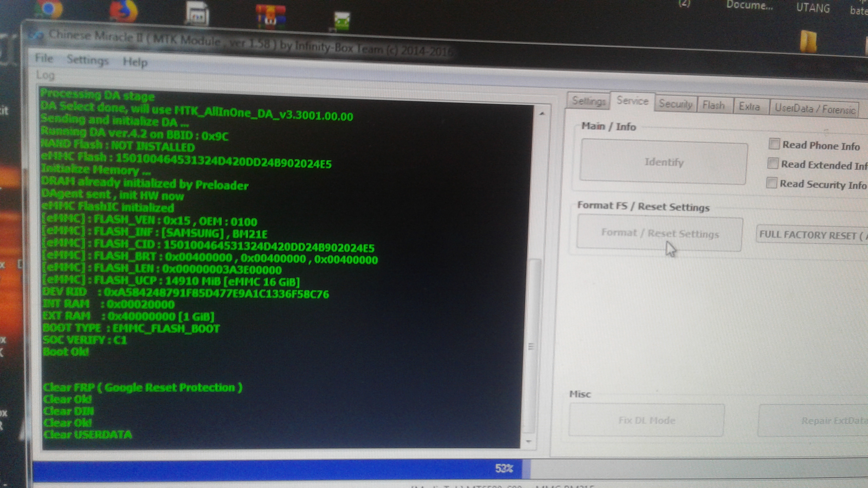
Task: Open the Firefox desktop icon
Action: 123,11
